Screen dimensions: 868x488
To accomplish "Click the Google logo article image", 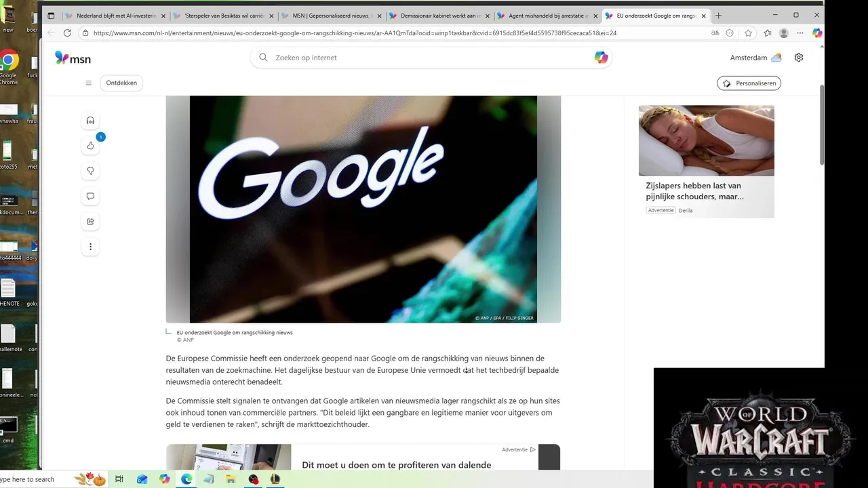I will pyautogui.click(x=363, y=209).
